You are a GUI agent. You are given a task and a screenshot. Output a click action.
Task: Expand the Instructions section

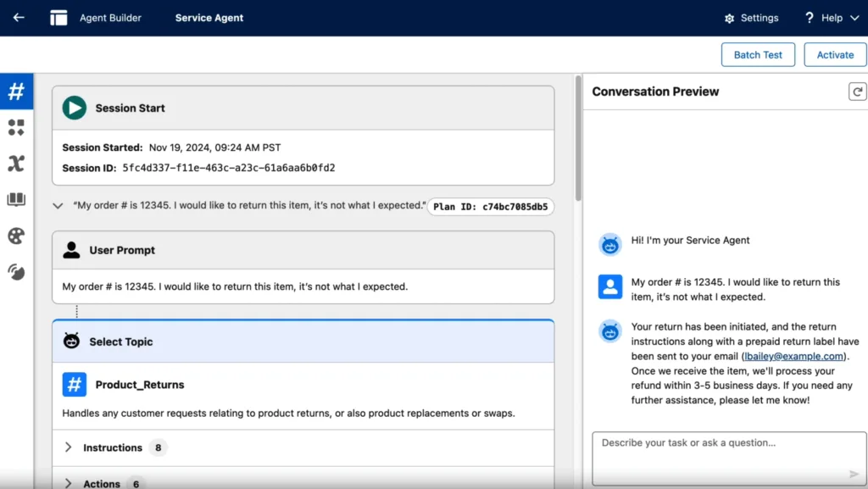coord(68,447)
